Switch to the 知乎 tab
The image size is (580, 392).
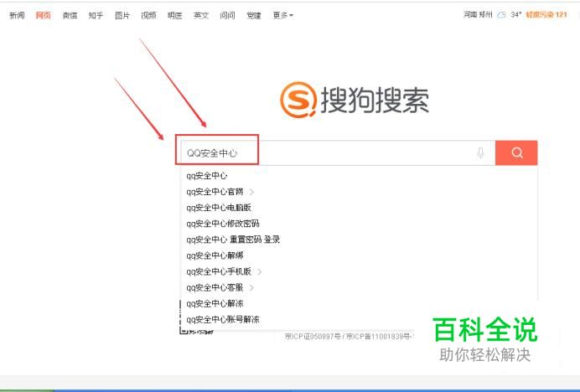pyautogui.click(x=96, y=15)
